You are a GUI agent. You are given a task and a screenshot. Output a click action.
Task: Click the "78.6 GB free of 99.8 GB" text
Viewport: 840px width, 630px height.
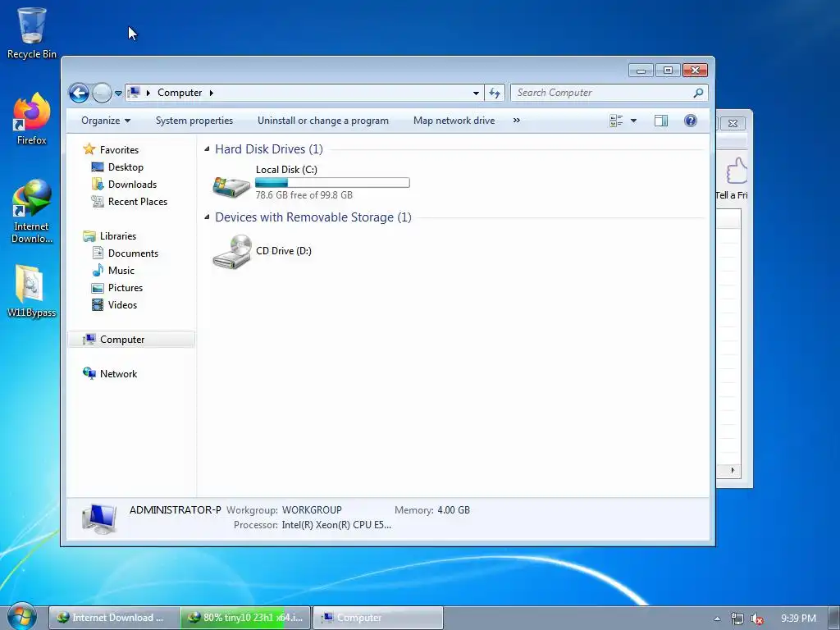click(304, 195)
